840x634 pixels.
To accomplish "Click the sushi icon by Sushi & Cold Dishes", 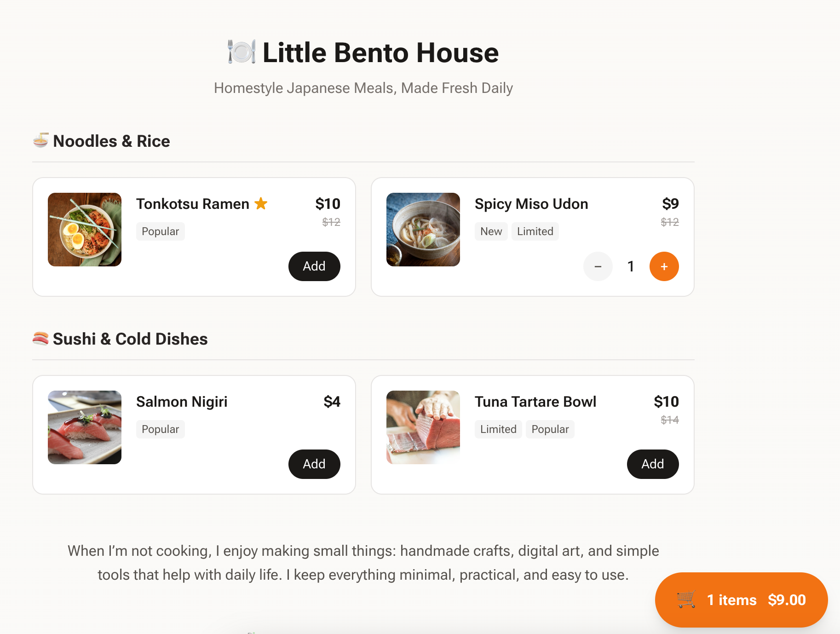I will click(40, 339).
